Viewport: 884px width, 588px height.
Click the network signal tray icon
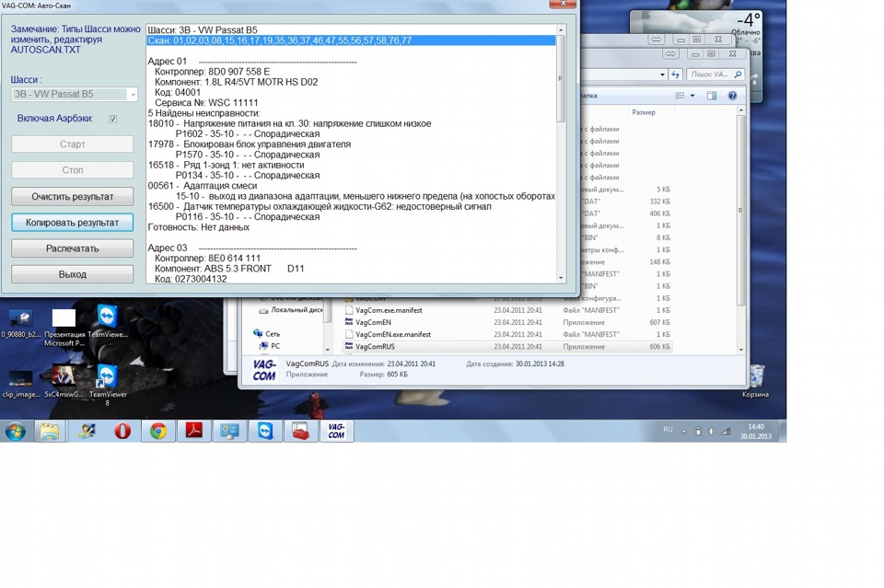click(x=726, y=432)
